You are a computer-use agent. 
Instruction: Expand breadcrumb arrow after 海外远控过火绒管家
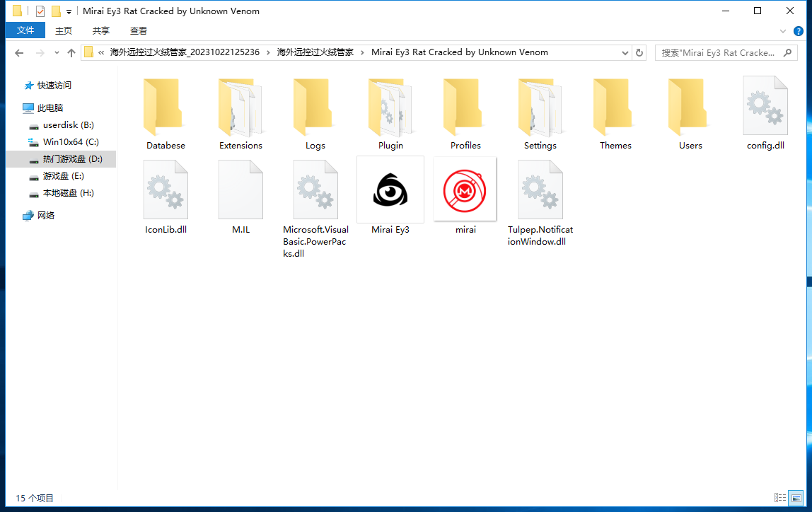pyautogui.click(x=362, y=52)
